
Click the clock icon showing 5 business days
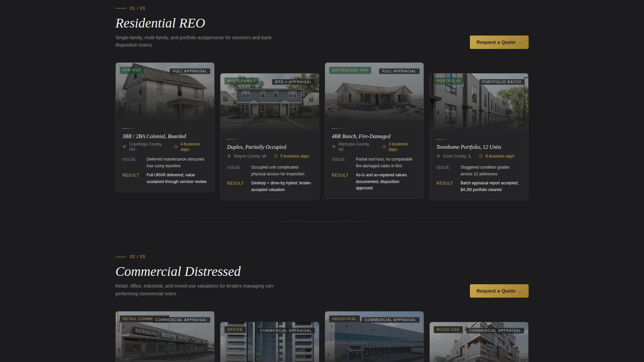pyautogui.click(x=275, y=156)
